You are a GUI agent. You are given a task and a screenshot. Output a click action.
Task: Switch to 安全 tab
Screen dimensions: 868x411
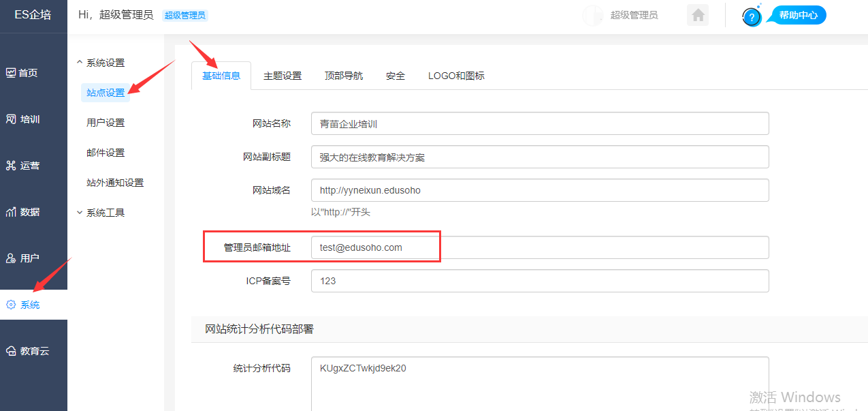click(396, 76)
